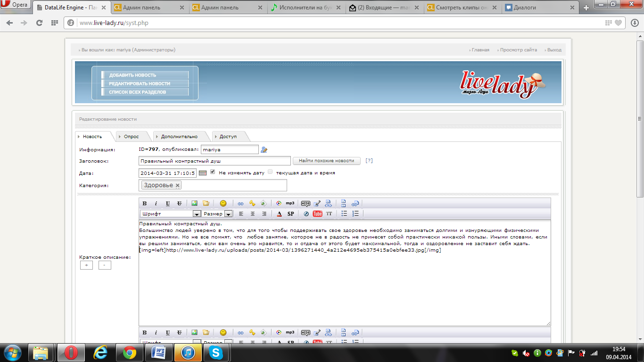Image resolution: width=644 pixels, height=362 pixels.
Task: Shrink the short description field with minus button
Action: pyautogui.click(x=105, y=265)
